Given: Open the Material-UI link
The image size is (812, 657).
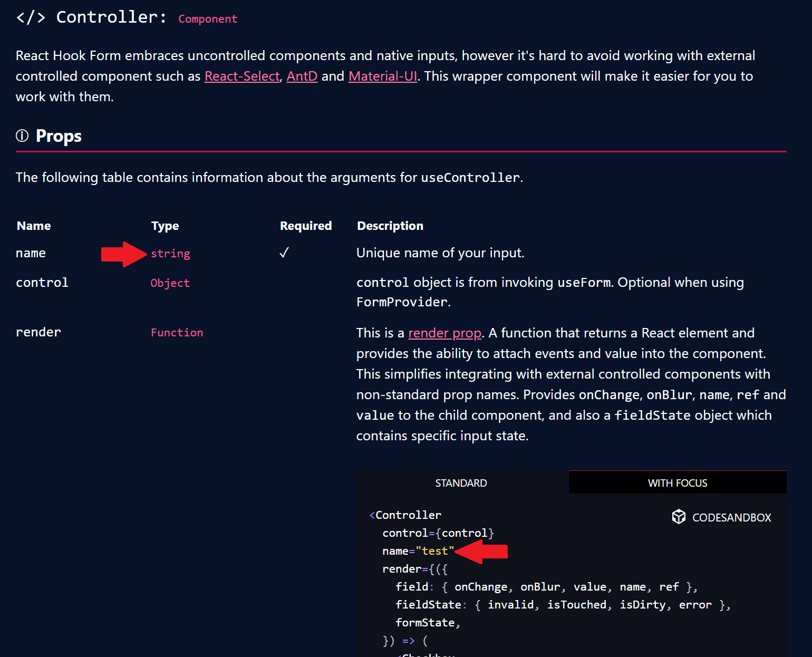Looking at the screenshot, I should click(x=383, y=76).
